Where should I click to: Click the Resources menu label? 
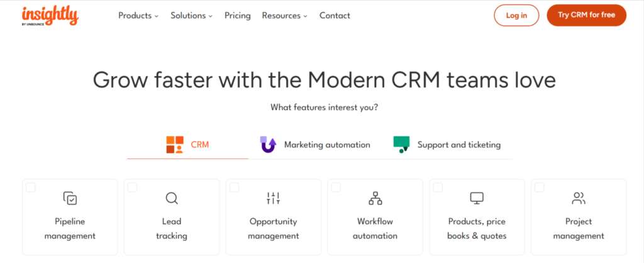(x=281, y=16)
